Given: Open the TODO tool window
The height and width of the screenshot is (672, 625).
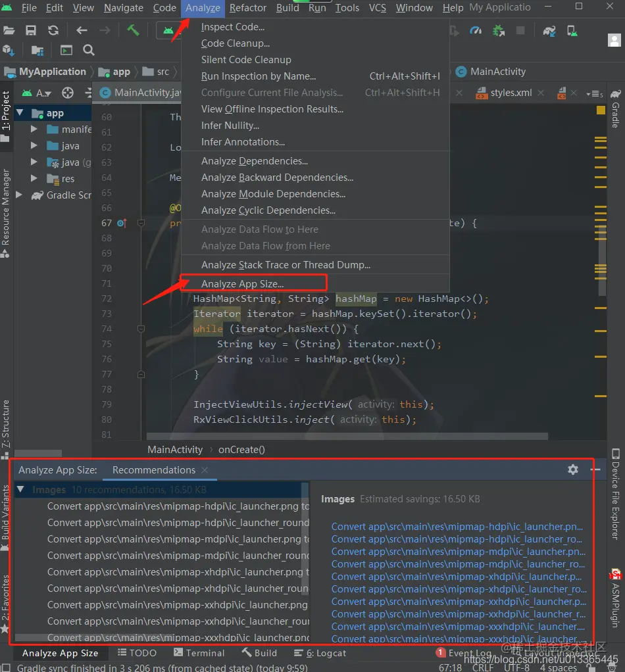Looking at the screenshot, I should (x=137, y=653).
